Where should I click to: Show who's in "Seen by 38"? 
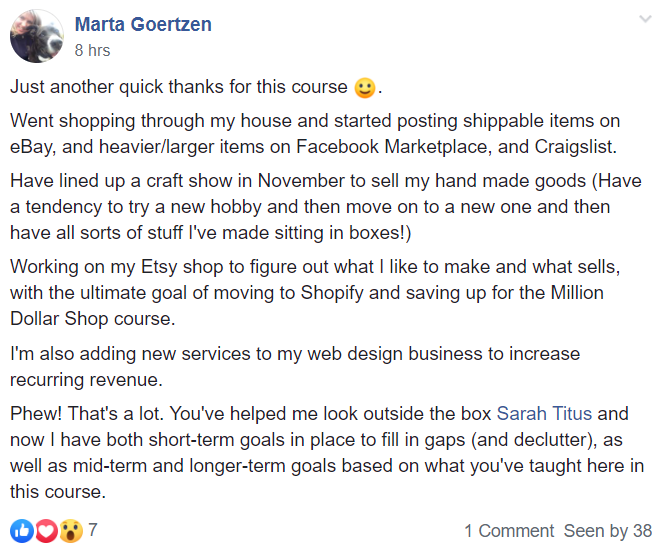[608, 531]
